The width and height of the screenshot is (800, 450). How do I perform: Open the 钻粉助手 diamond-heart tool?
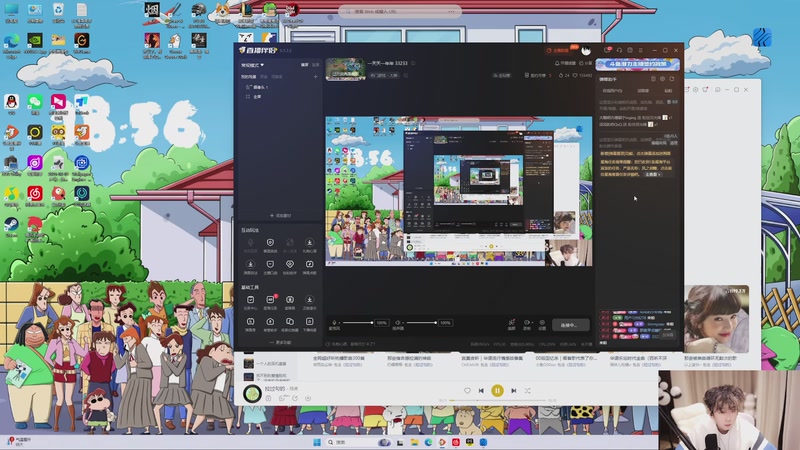pyautogui.click(x=289, y=266)
